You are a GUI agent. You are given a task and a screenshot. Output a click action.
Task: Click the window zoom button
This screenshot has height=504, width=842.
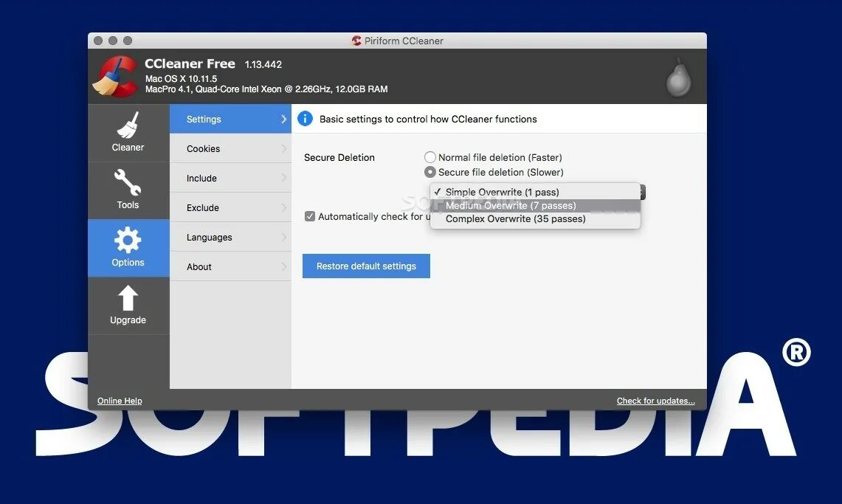pyautogui.click(x=128, y=41)
